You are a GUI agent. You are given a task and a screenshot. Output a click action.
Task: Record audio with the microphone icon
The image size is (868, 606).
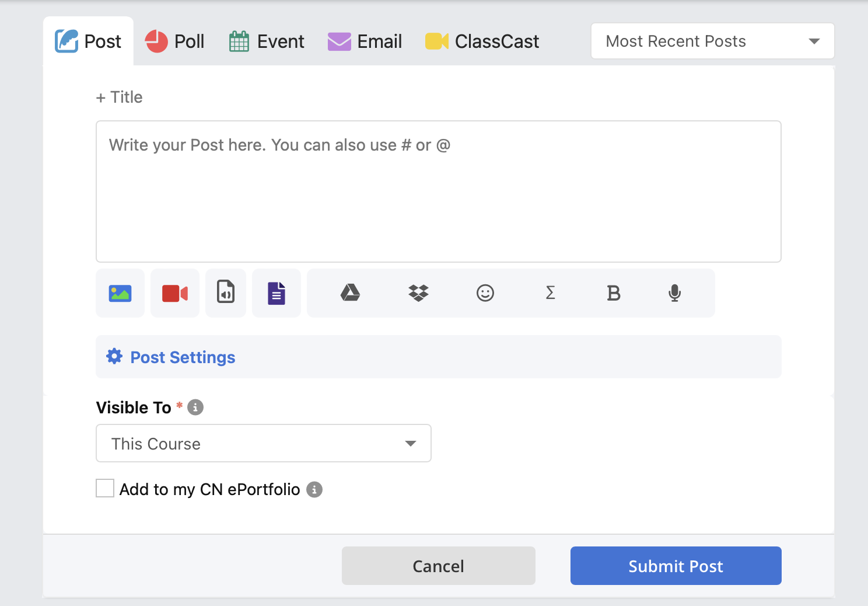[674, 292]
